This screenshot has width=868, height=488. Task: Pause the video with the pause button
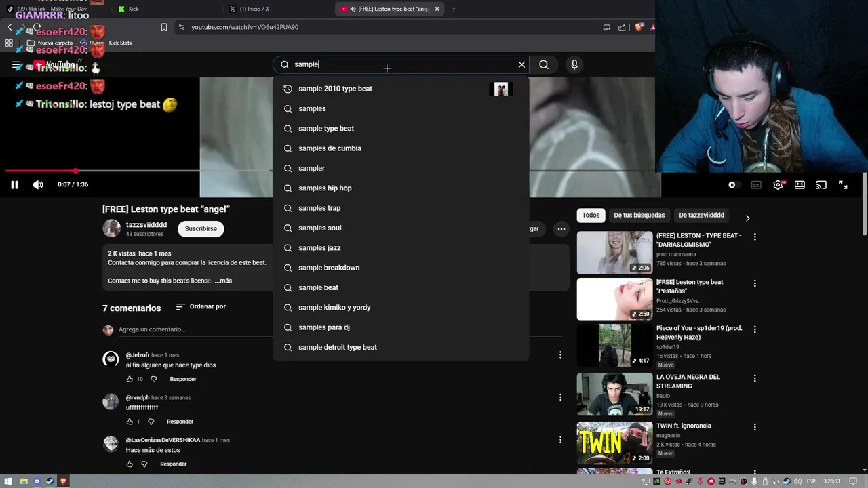tap(14, 184)
